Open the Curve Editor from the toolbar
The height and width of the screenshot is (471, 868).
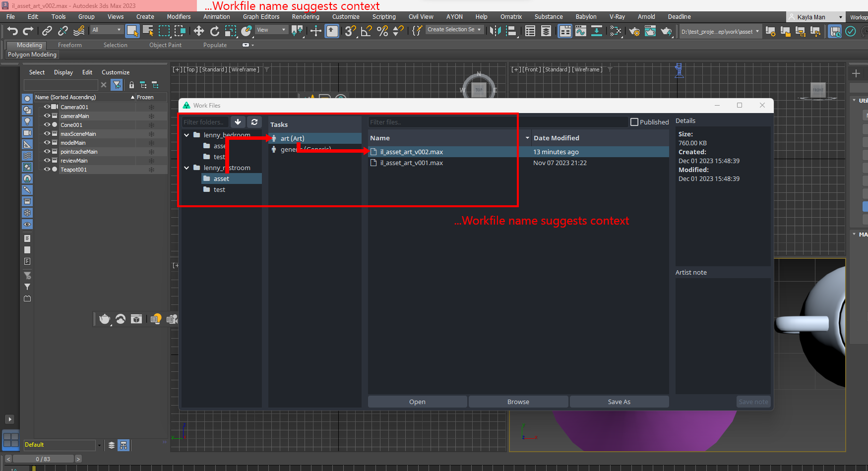click(581, 31)
